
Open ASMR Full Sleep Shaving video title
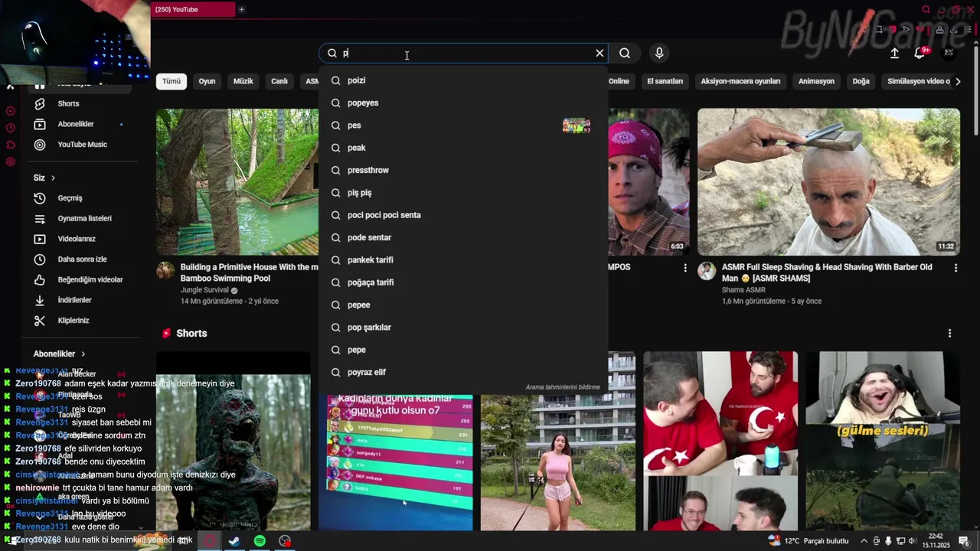(827, 272)
